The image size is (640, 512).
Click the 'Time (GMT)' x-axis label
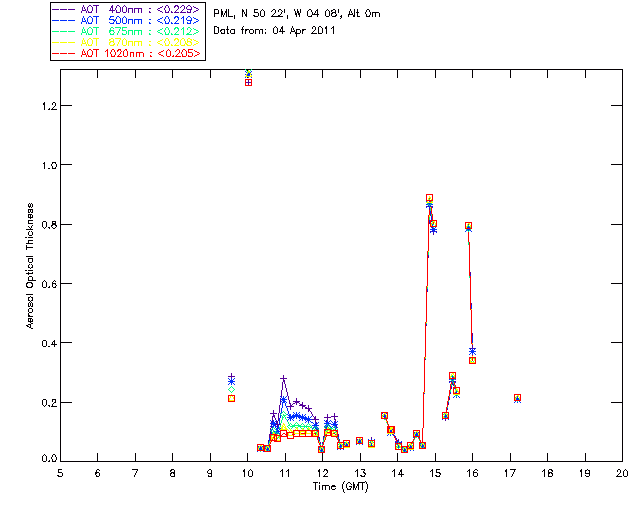tap(340, 487)
